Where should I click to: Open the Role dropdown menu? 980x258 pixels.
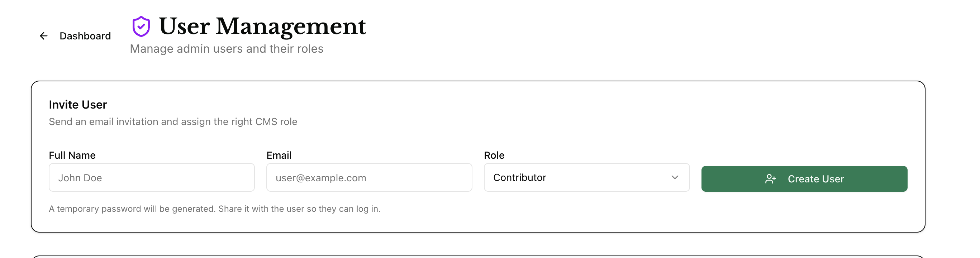[586, 177]
